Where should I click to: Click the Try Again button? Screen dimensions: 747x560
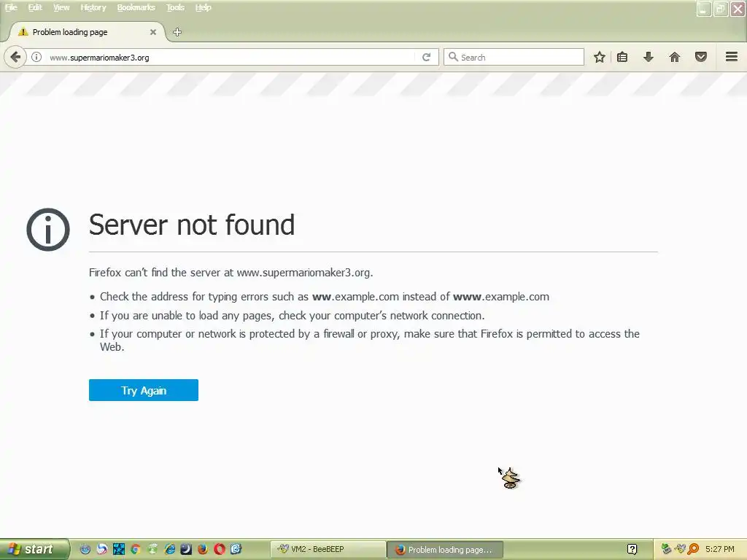point(144,390)
